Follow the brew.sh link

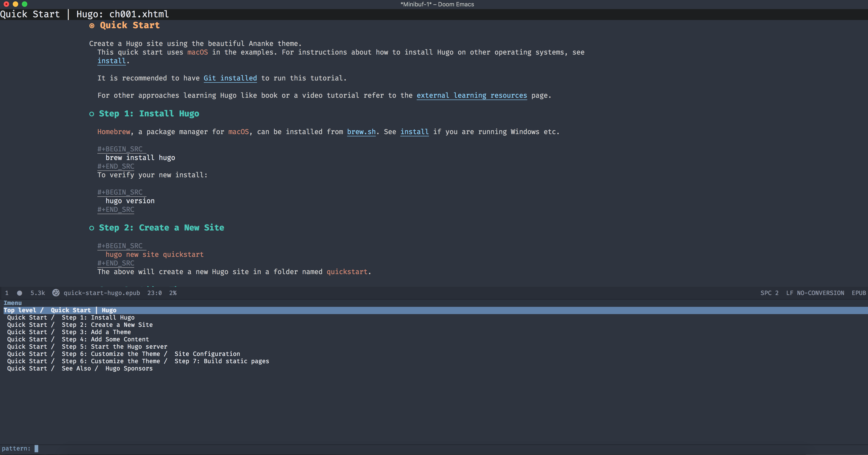[361, 132]
